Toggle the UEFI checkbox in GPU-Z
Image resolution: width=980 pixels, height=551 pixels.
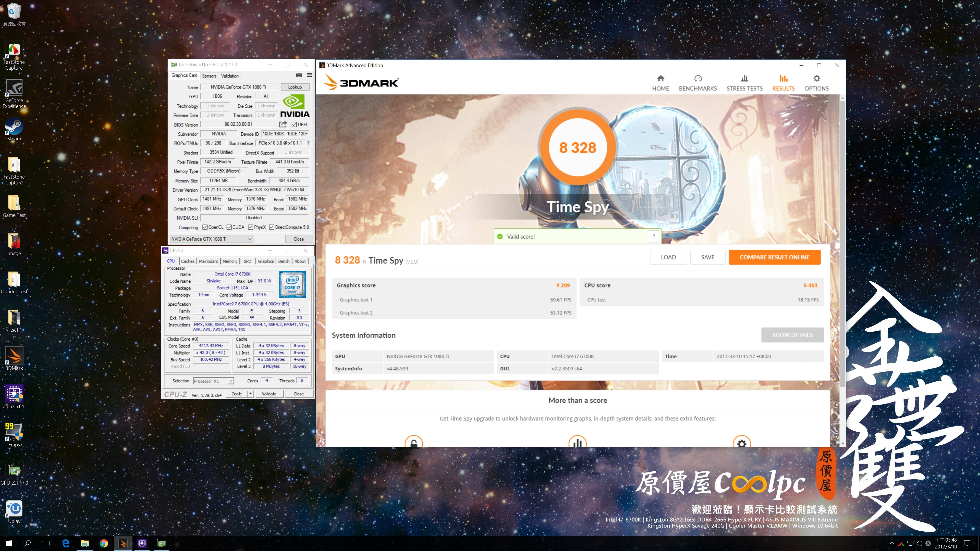[x=294, y=124]
